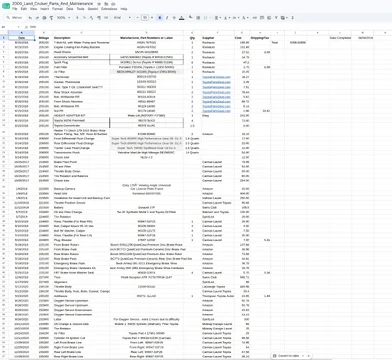Screen dimensions: 392x360
Task: Open the Google Sheets home icon
Action: (6, 6)
